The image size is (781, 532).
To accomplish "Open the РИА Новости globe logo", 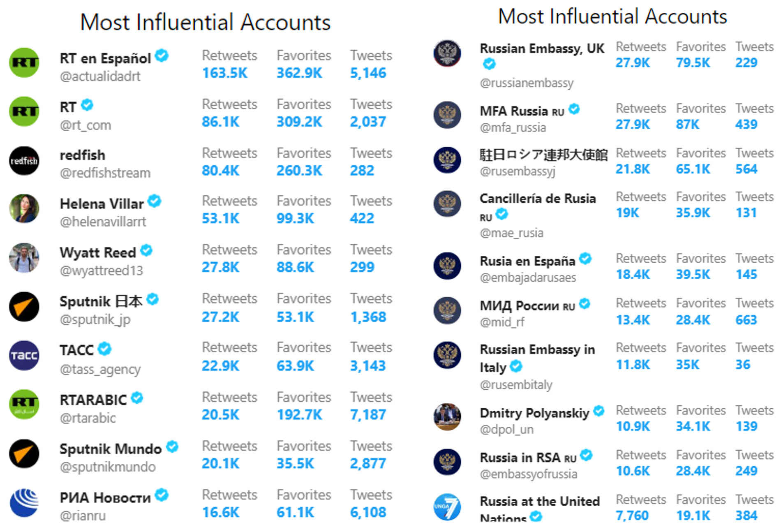I will 24,502.
